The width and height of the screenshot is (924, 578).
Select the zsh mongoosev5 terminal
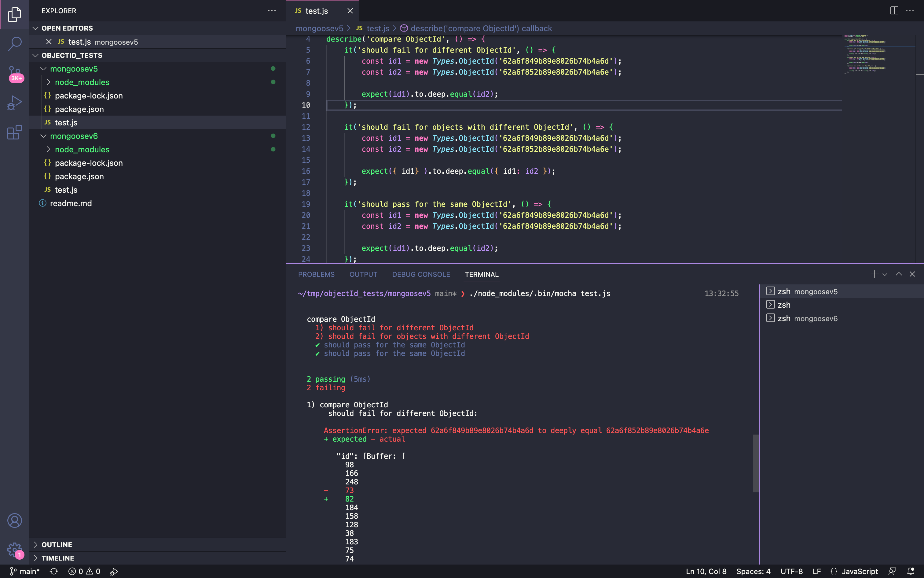(842, 291)
